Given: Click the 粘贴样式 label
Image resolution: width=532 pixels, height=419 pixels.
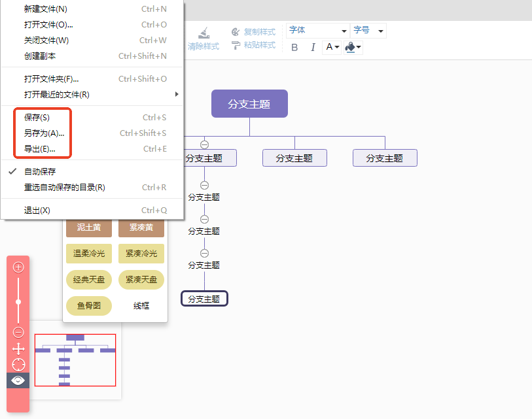Looking at the screenshot, I should (x=260, y=45).
